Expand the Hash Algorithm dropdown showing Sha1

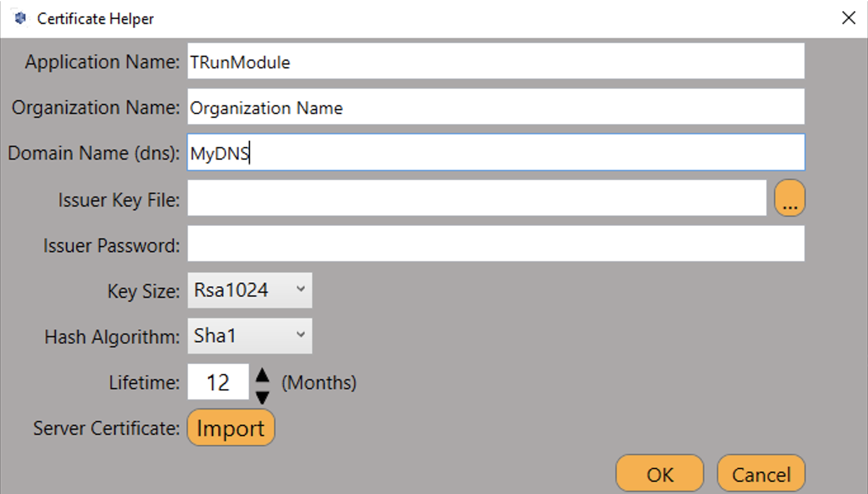(250, 336)
